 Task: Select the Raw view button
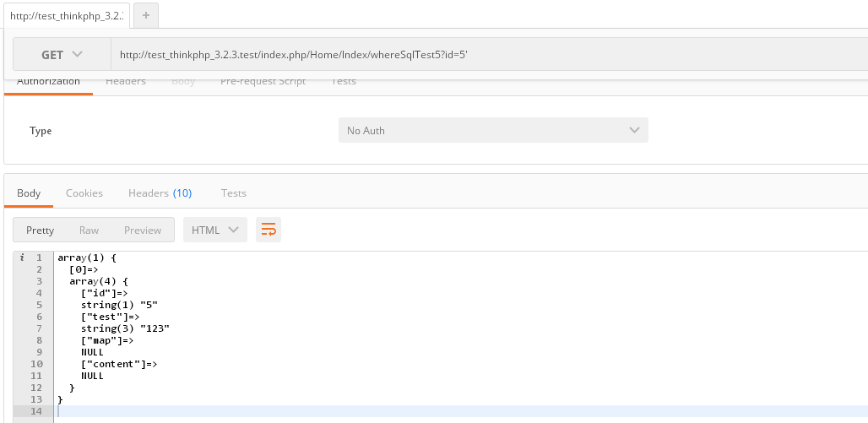click(x=90, y=230)
